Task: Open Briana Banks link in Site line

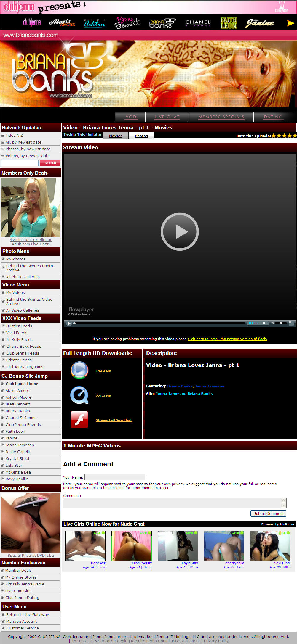Action: (200, 394)
